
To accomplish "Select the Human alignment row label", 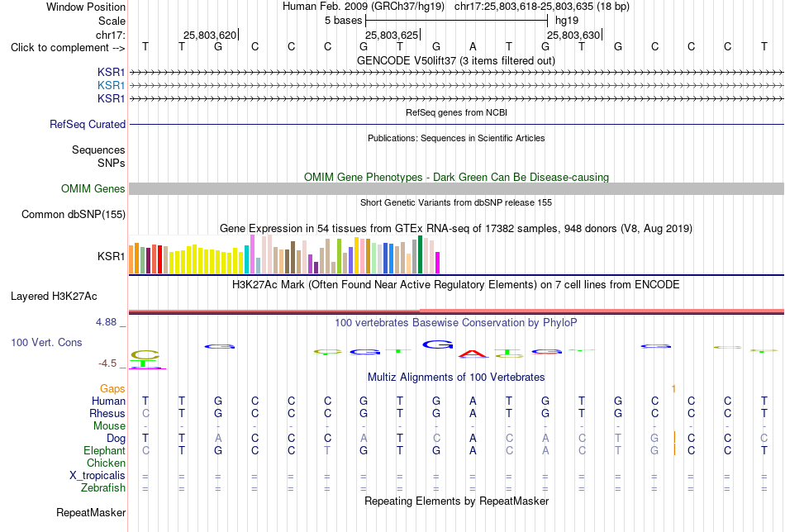I will coord(108,401).
